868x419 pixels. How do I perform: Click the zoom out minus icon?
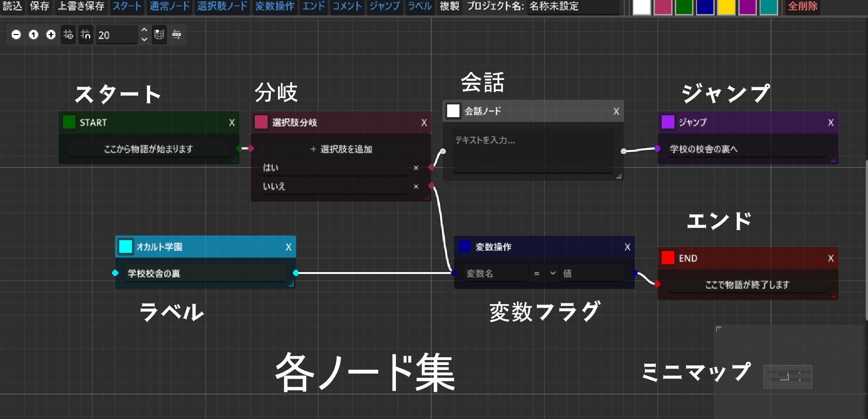(x=16, y=35)
